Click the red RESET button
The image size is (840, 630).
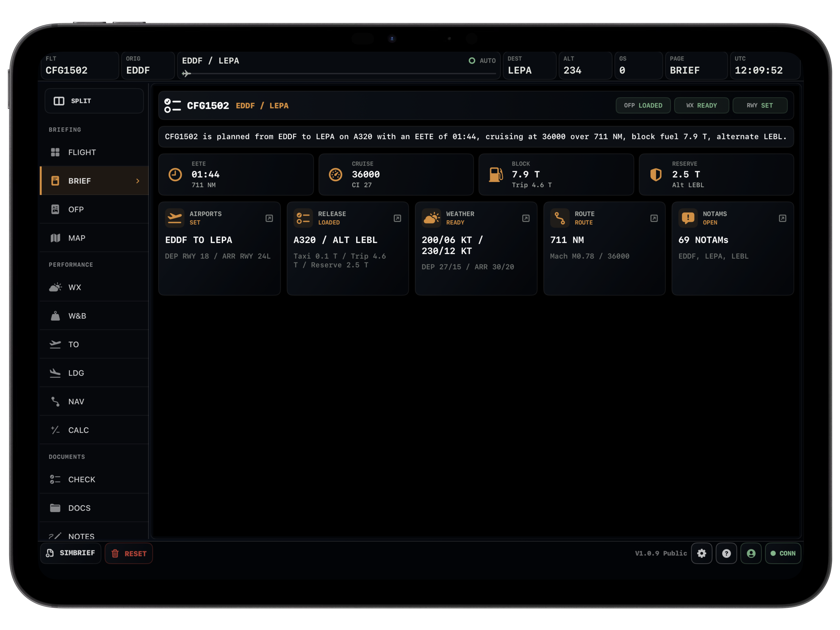click(x=129, y=553)
